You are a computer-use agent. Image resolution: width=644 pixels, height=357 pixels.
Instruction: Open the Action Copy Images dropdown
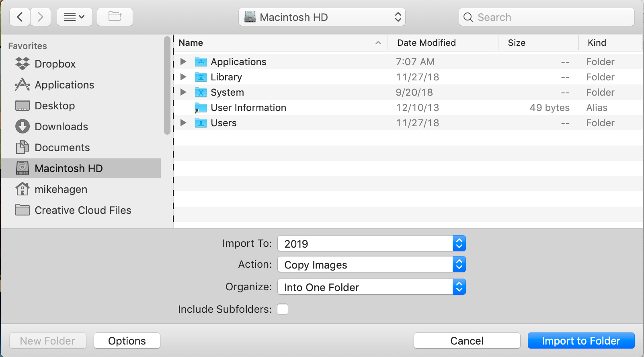(x=371, y=265)
